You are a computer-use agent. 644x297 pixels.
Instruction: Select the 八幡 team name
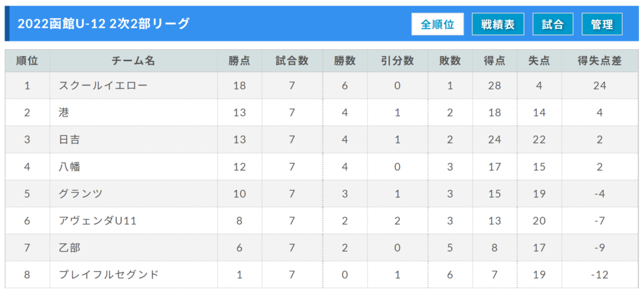click(x=69, y=167)
